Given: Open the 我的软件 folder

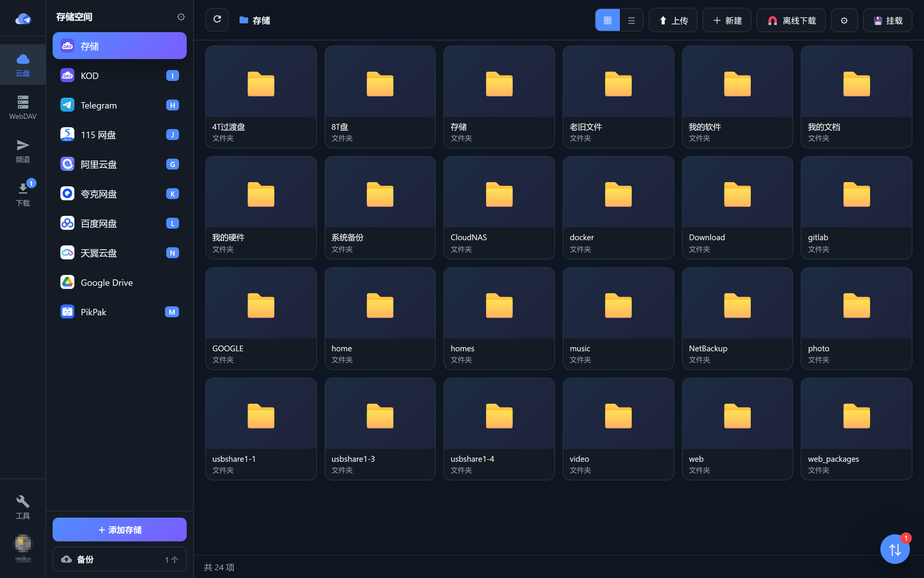Looking at the screenshot, I should pos(737,97).
